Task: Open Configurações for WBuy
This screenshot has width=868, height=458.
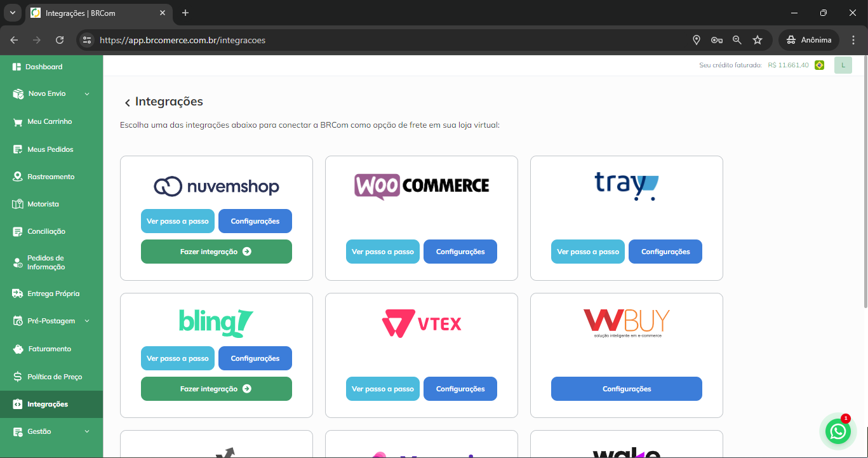Action: pyautogui.click(x=626, y=389)
